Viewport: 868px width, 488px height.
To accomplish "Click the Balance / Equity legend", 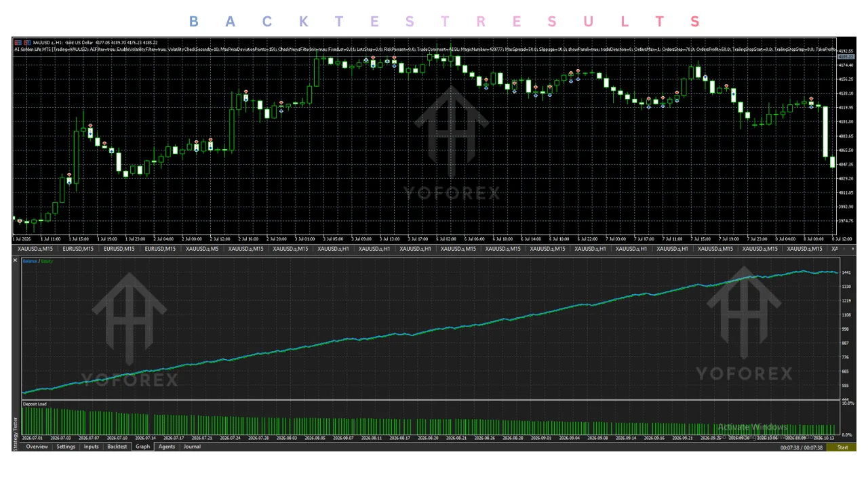I will pyautogui.click(x=37, y=261).
